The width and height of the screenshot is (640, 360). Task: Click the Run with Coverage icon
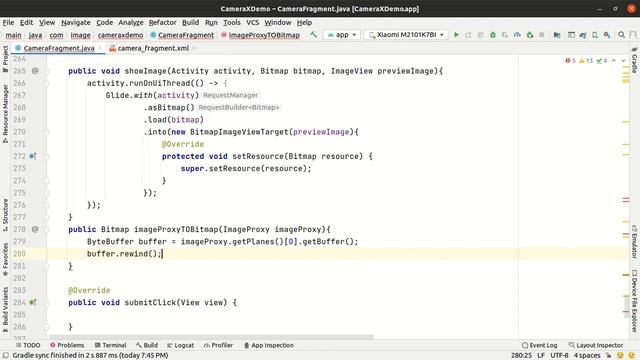(505, 35)
